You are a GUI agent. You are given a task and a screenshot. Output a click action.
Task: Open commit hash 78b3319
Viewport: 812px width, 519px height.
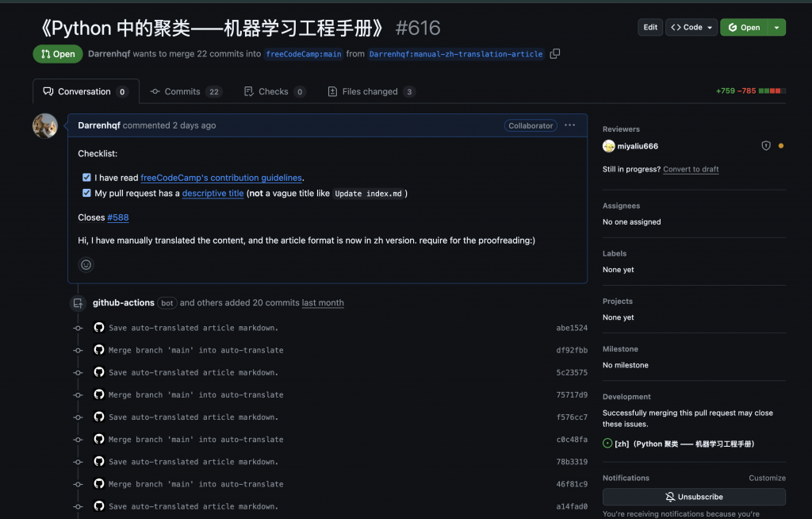click(x=572, y=461)
